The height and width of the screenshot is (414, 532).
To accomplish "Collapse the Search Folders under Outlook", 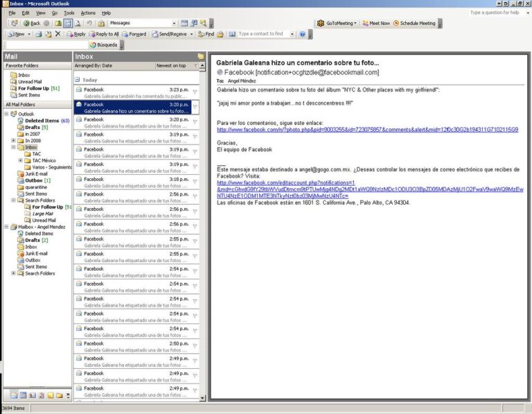I will (14, 200).
